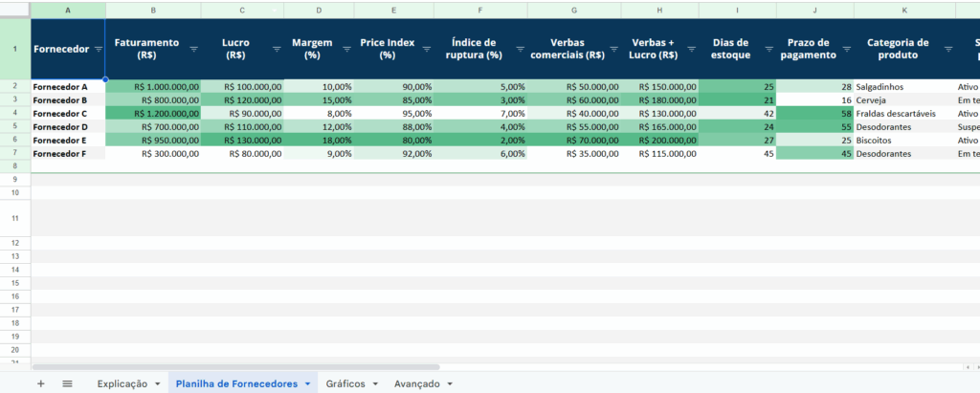Image resolution: width=980 pixels, height=393 pixels.
Task: Add a new sheet with plus button
Action: [x=40, y=383]
